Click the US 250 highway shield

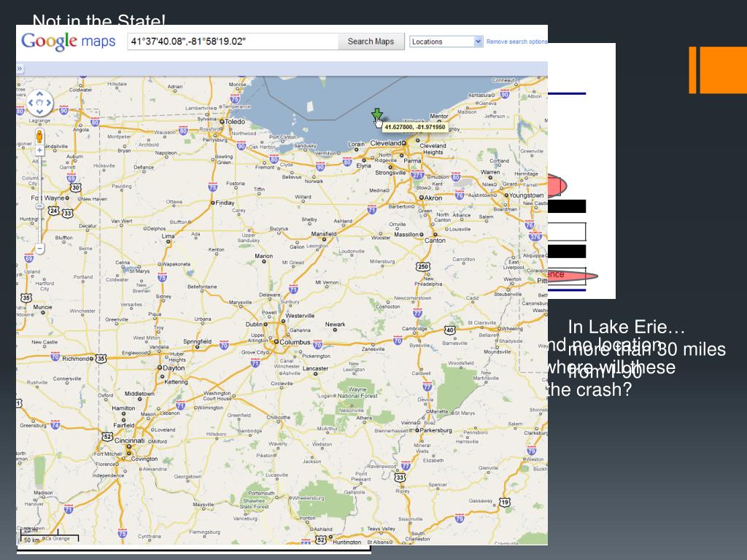[422, 267]
